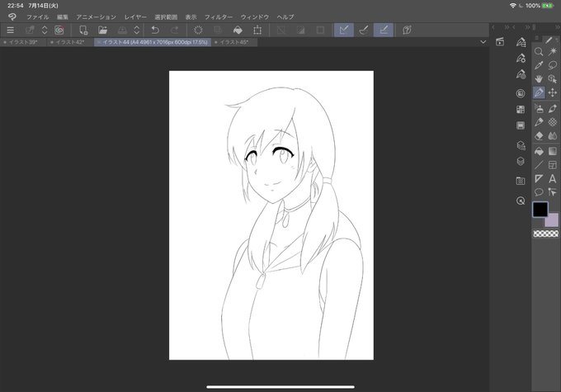Select the Blend tool
The height and width of the screenshot is (392, 561).
[553, 136]
